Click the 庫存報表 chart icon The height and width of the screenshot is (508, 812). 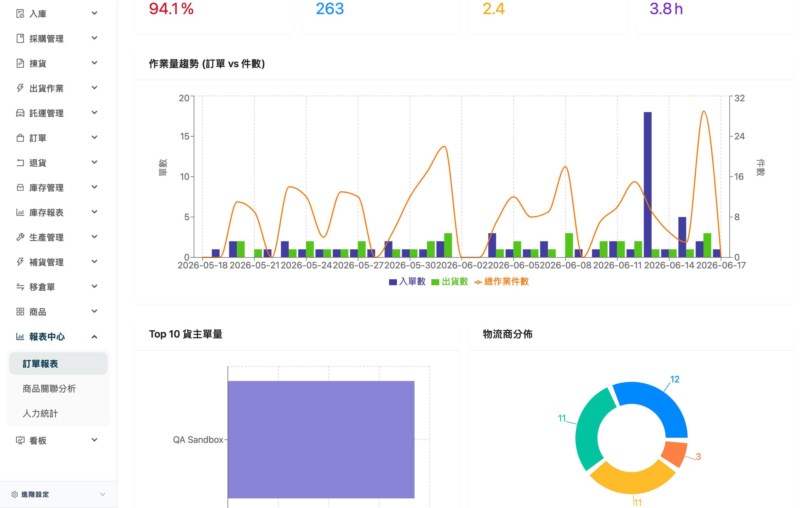click(20, 212)
